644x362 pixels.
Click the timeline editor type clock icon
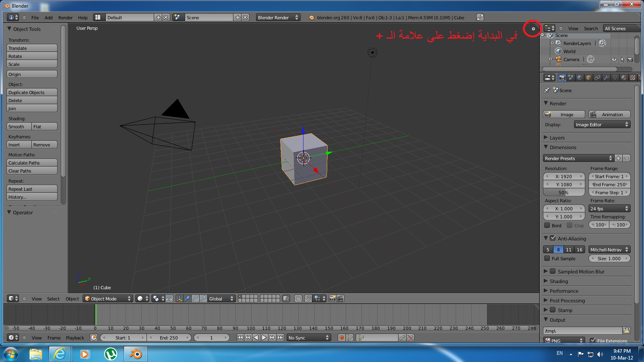(13, 337)
